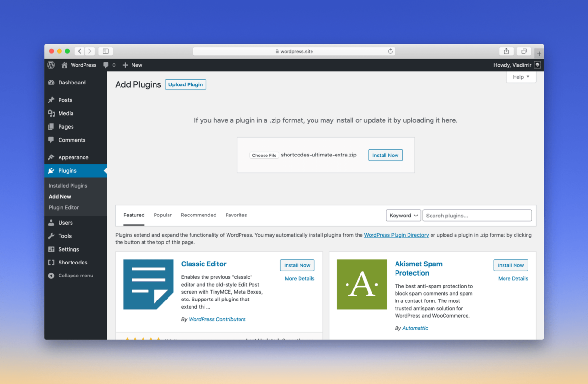Open a new Safari tab with plus button
This screenshot has height=384, width=588.
point(539,54)
